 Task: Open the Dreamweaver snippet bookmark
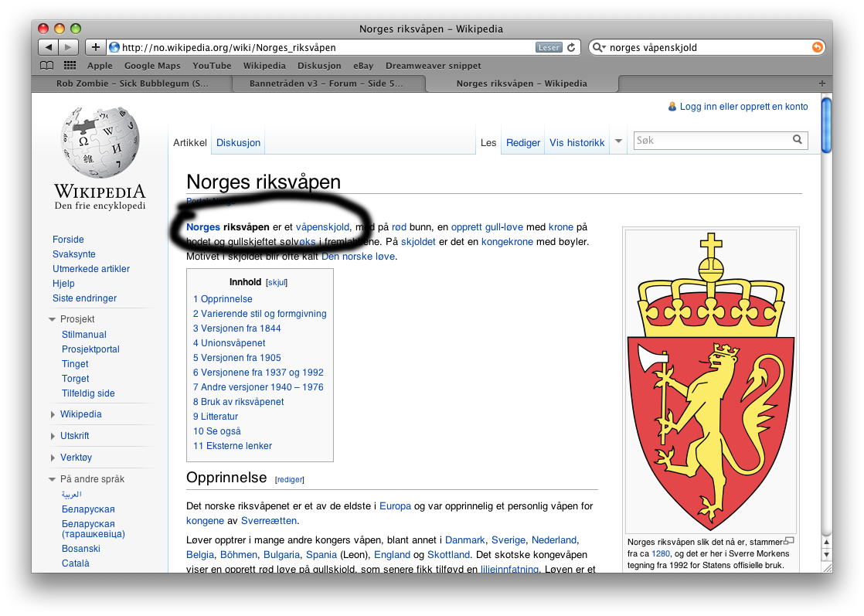click(433, 66)
